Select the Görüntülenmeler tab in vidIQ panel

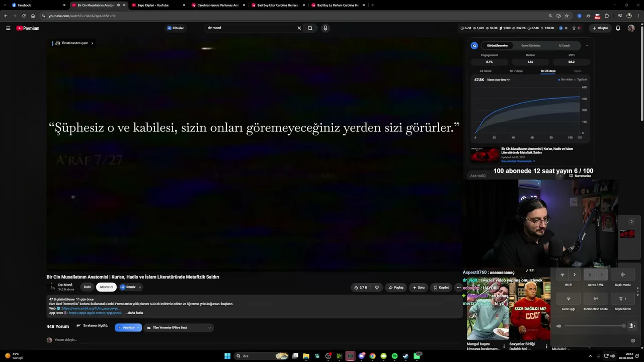coord(497,45)
